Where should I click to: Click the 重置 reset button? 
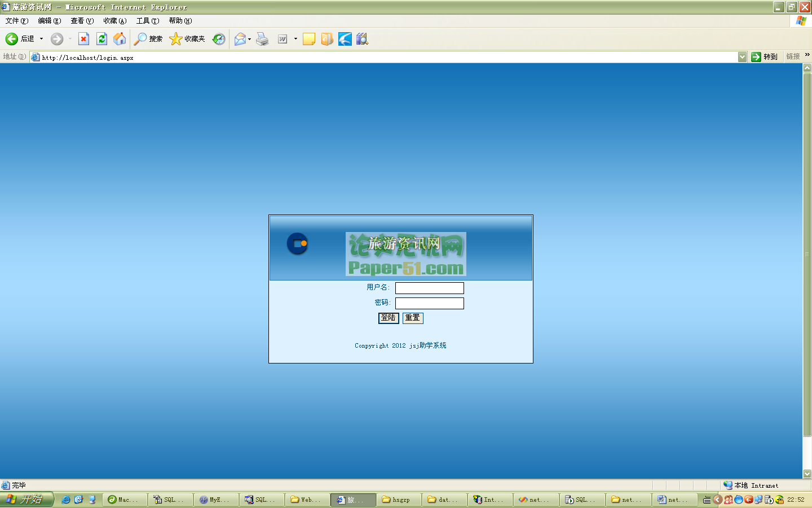(x=413, y=318)
